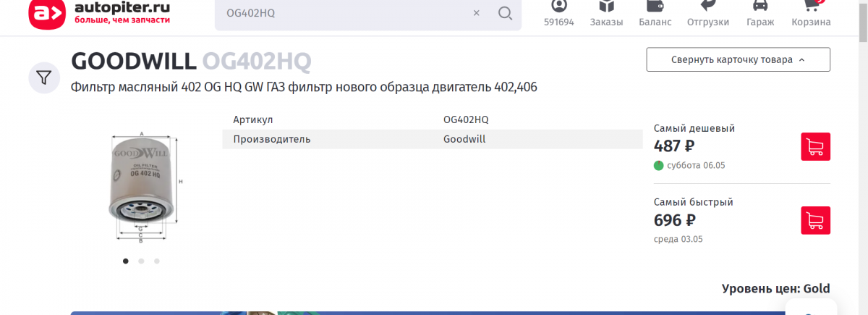
Task: Click the OG402HQ article value
Action: [x=466, y=119]
